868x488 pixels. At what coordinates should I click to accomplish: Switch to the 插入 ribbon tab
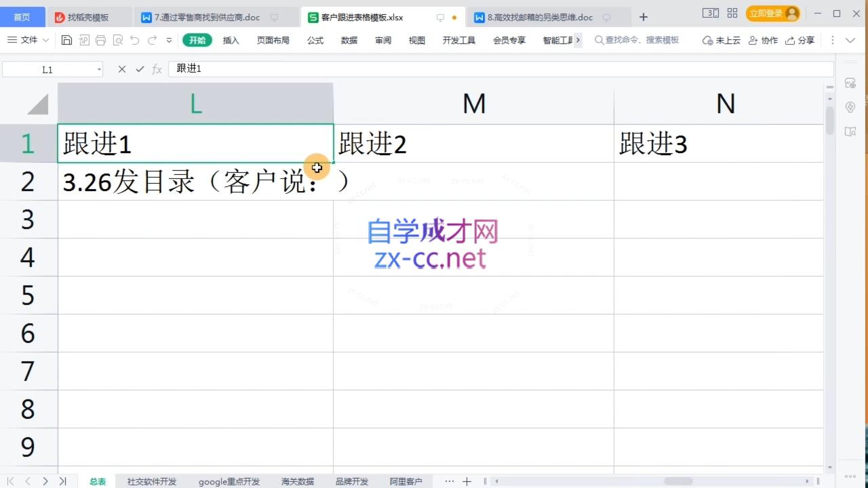[x=231, y=40]
